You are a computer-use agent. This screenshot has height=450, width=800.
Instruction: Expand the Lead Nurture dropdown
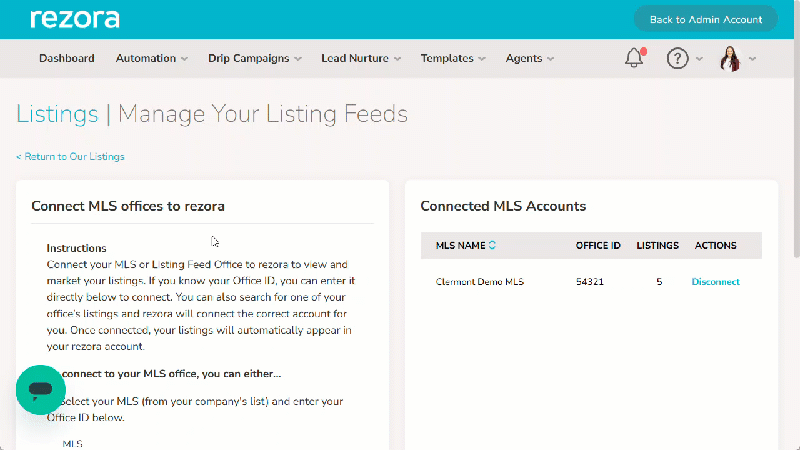click(x=361, y=58)
